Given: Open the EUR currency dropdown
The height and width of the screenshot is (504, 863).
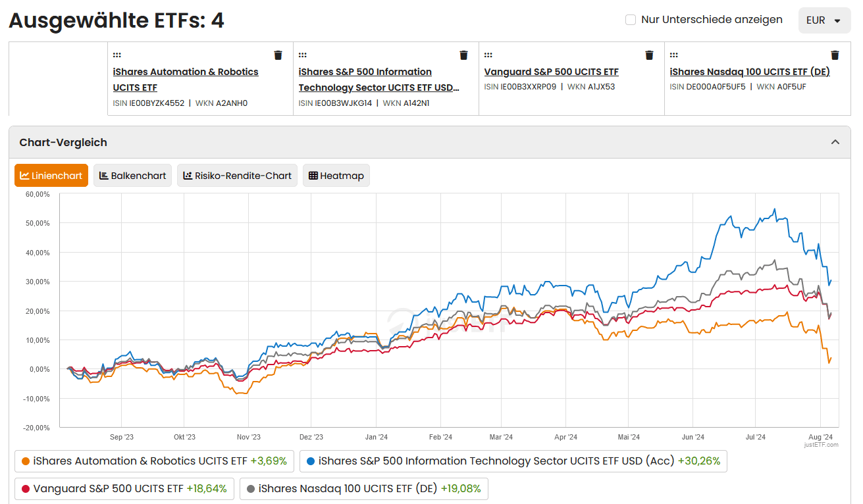Looking at the screenshot, I should click(824, 20).
